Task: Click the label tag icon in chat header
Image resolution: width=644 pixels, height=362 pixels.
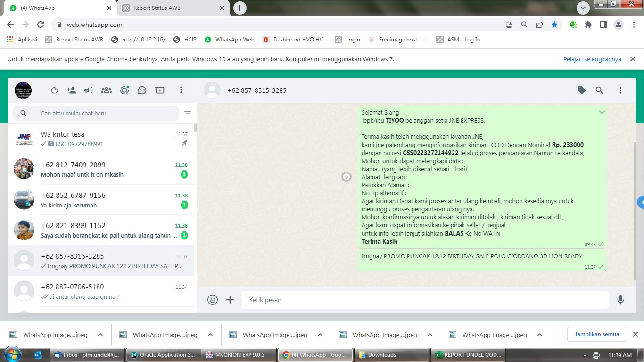Action: point(582,90)
